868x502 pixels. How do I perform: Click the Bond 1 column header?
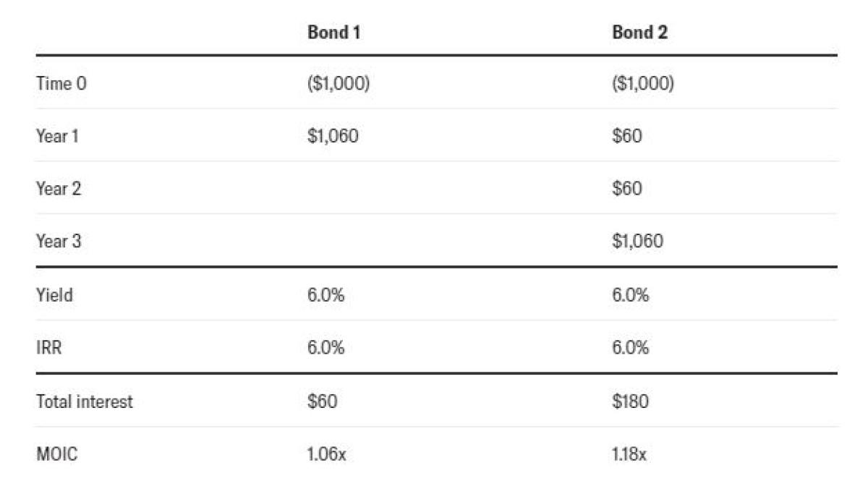334,33
